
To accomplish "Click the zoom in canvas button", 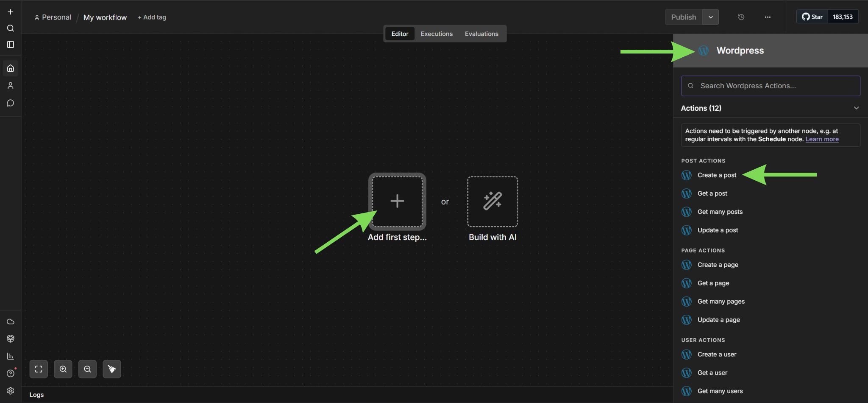I will 63,369.
